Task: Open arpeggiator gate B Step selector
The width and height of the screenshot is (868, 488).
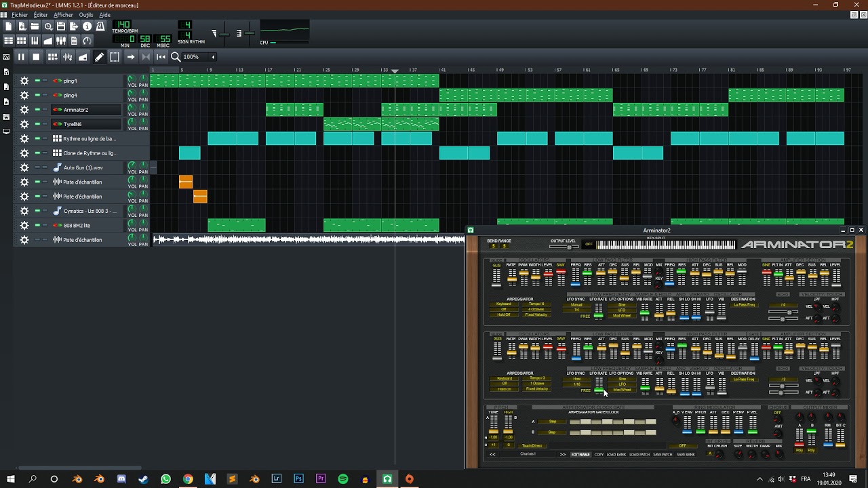Action: coord(552,432)
